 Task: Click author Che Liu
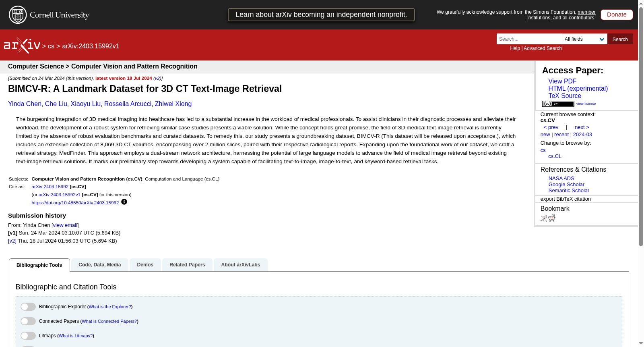coord(56,104)
